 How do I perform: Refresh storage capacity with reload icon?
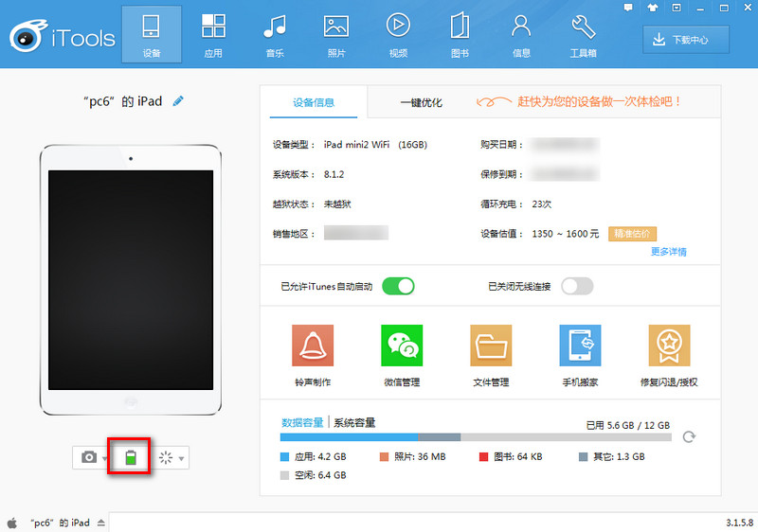(x=690, y=436)
